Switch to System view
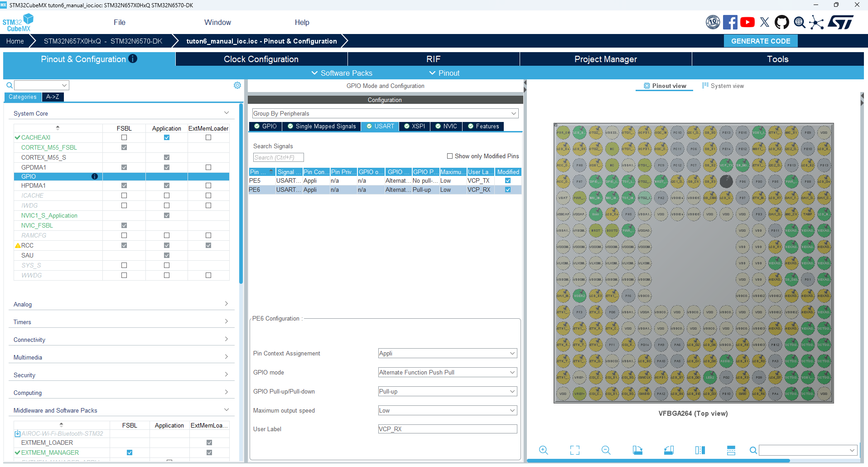This screenshot has height=467, width=868. pos(723,86)
